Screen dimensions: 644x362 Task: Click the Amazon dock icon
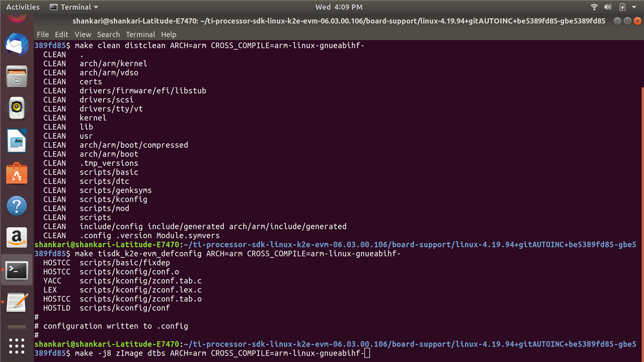coord(17,237)
